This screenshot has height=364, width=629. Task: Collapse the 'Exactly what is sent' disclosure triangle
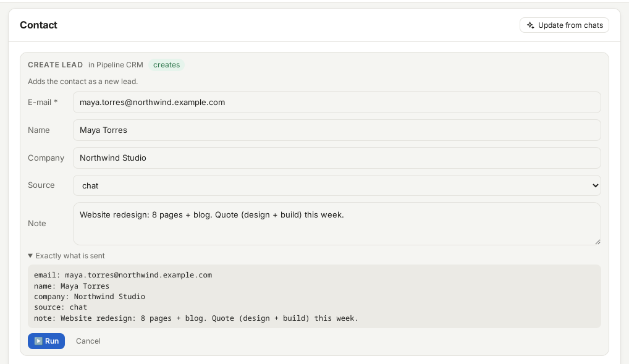[x=30, y=256]
